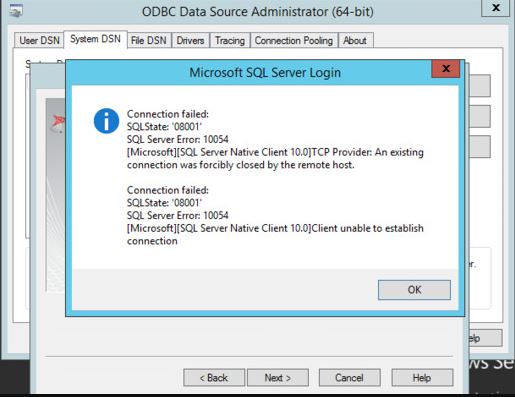Close the Microsoft SQL Server Login dialog

pyautogui.click(x=446, y=69)
